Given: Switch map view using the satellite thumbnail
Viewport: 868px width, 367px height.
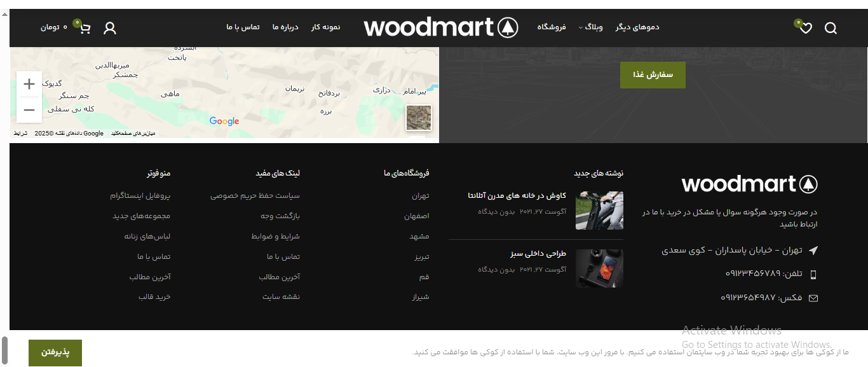Looking at the screenshot, I should pos(418,117).
